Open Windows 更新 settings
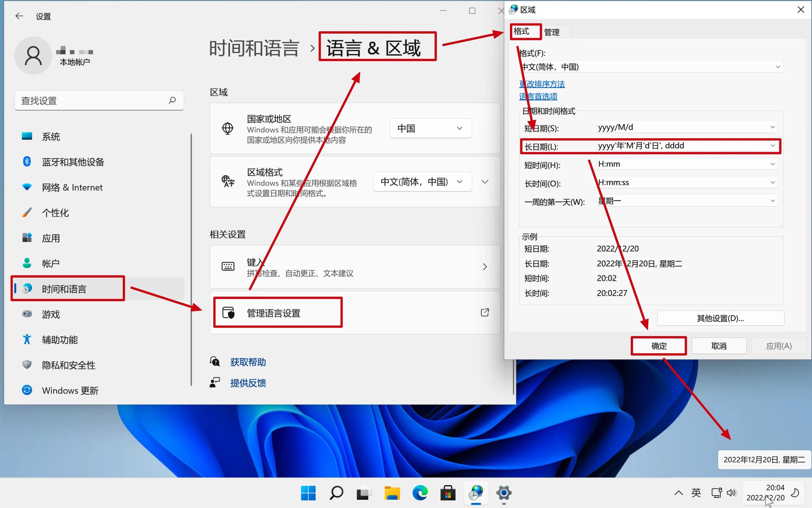Viewport: 812px width, 508px height. pos(99,390)
